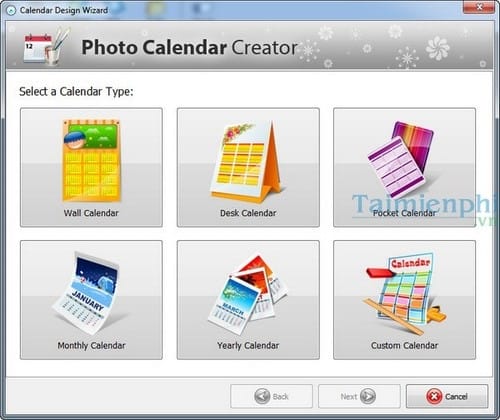Go to the previous step with Back
Image resolution: width=500 pixels, height=420 pixels.
click(271, 396)
